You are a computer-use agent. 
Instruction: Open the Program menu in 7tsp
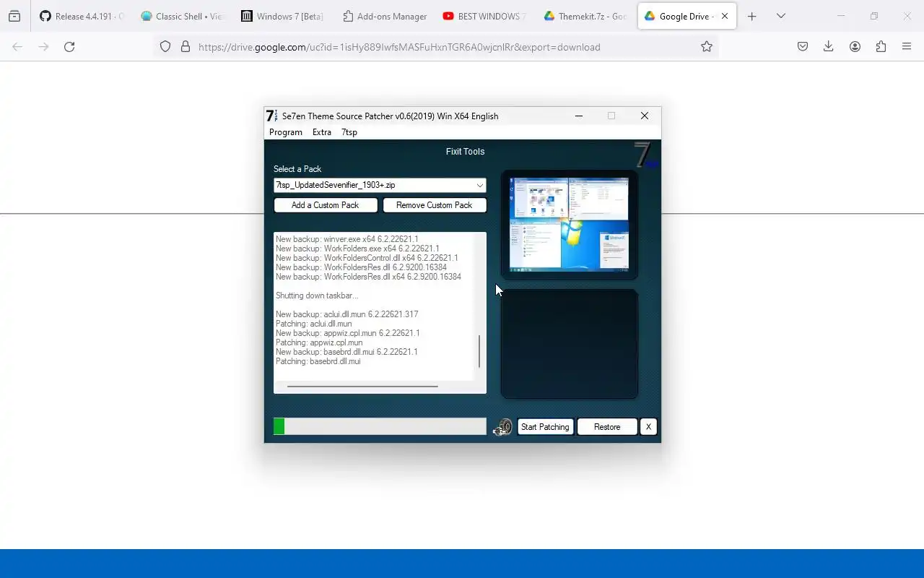click(x=285, y=132)
